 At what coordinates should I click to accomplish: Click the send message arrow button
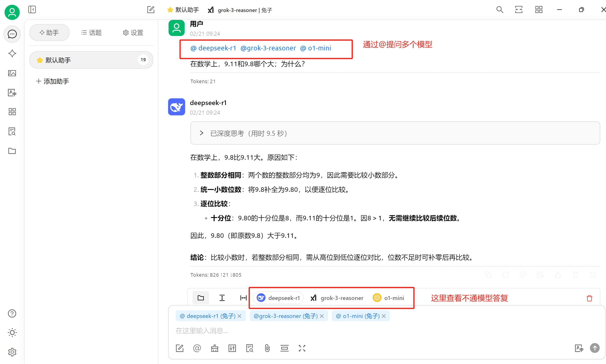[x=594, y=348]
